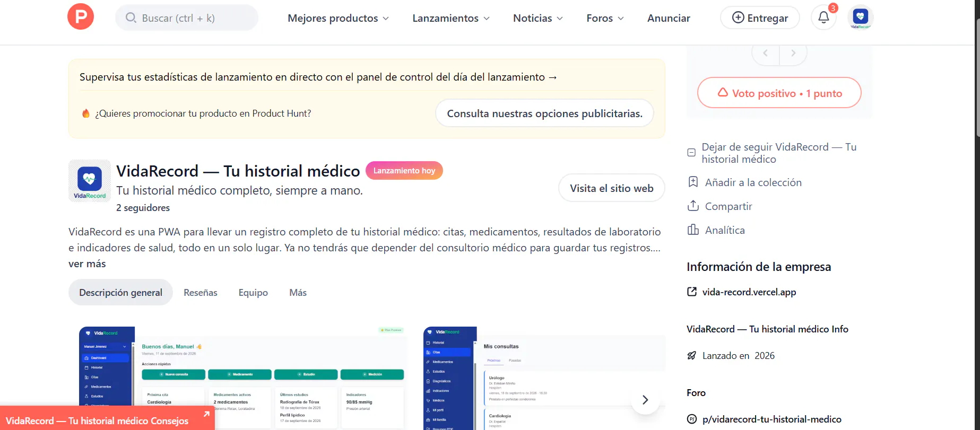The width and height of the screenshot is (980, 430).
Task: Click the Lanzado en 2026 entry
Action: click(x=731, y=356)
